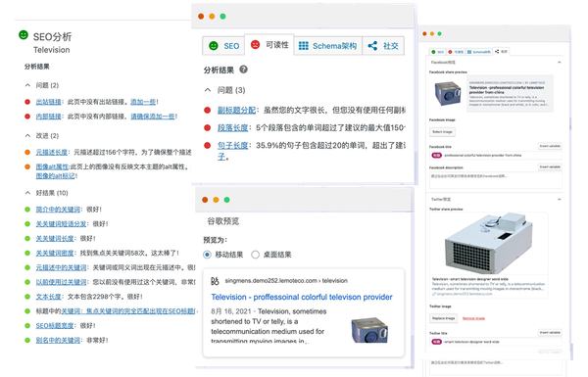Open the 关关键词长度 link
This screenshot has height=377, width=588.
point(55,238)
